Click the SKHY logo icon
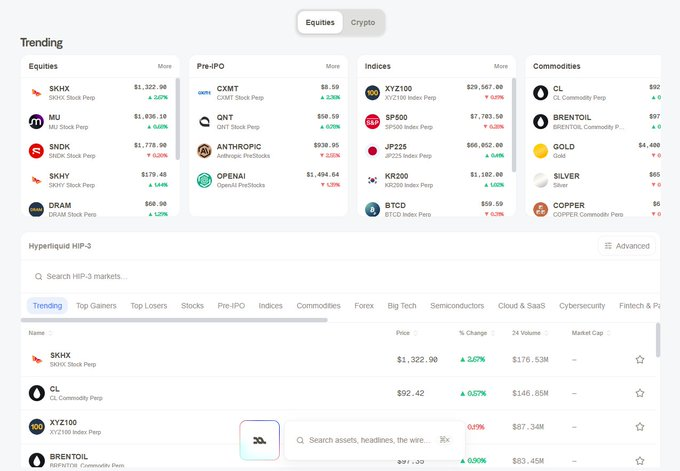Image resolution: width=680 pixels, height=471 pixels. (x=36, y=180)
